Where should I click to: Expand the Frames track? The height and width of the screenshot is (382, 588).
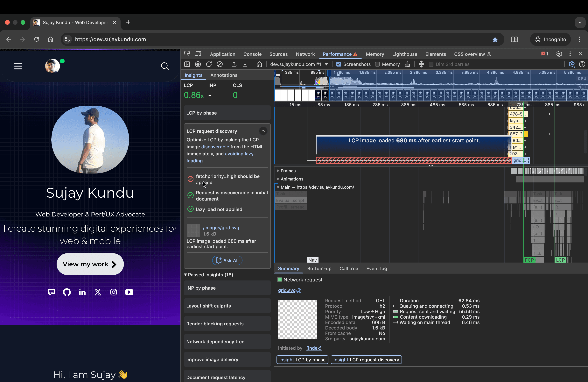click(278, 171)
